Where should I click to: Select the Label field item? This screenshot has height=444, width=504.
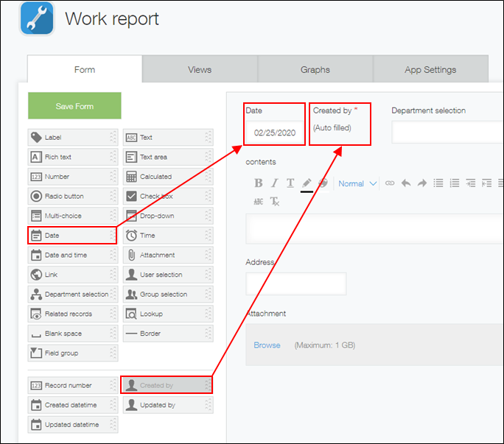tap(73, 138)
